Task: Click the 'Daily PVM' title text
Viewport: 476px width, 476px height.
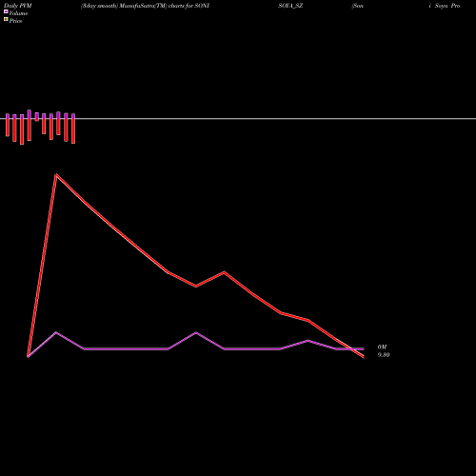Action: coord(18,6)
